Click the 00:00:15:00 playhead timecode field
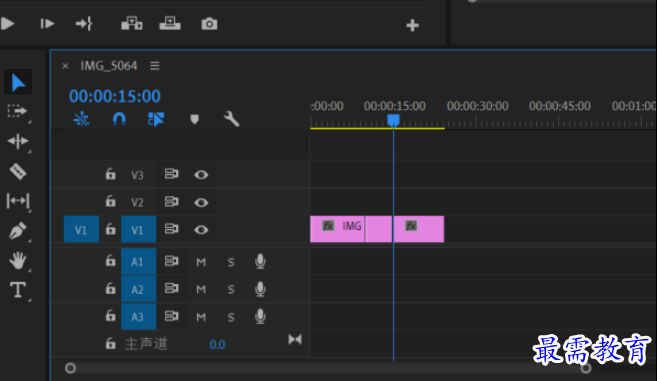The image size is (657, 381). pos(115,96)
